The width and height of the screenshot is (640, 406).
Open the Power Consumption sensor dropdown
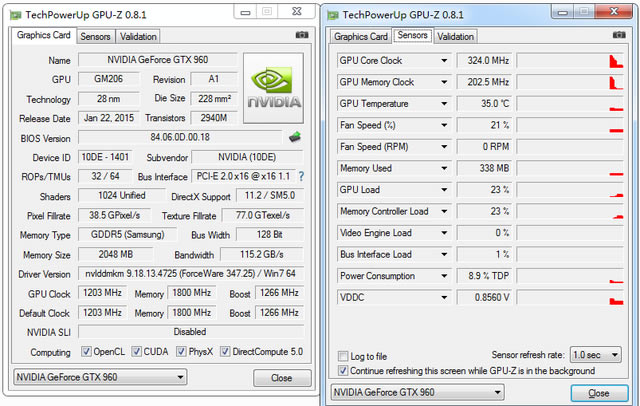(x=444, y=276)
